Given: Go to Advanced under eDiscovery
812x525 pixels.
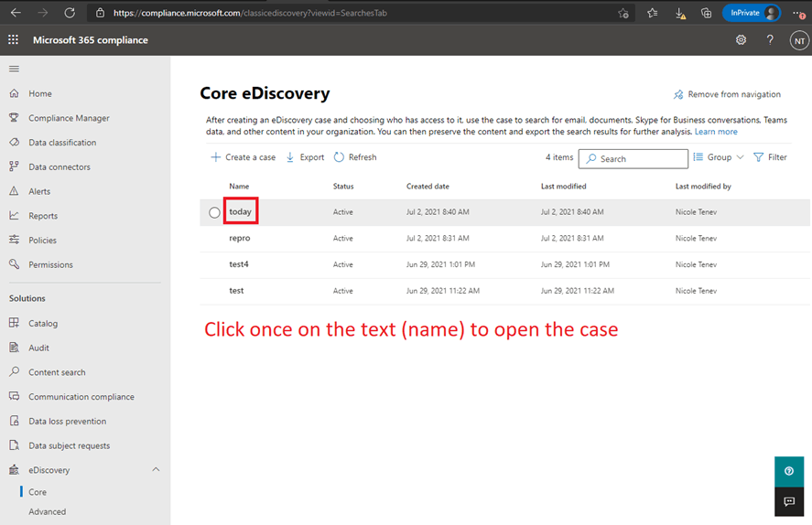Looking at the screenshot, I should [47, 511].
